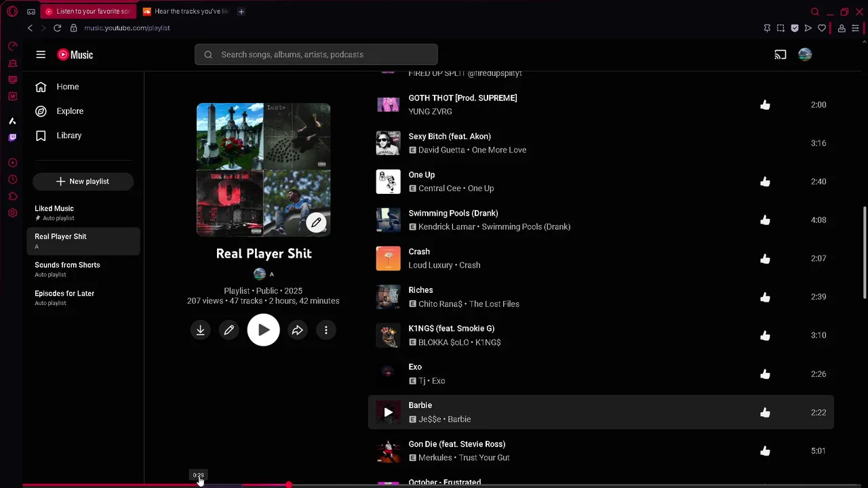Open the sidebar Player icon
This screenshot has width=868, height=488.
[x=12, y=163]
